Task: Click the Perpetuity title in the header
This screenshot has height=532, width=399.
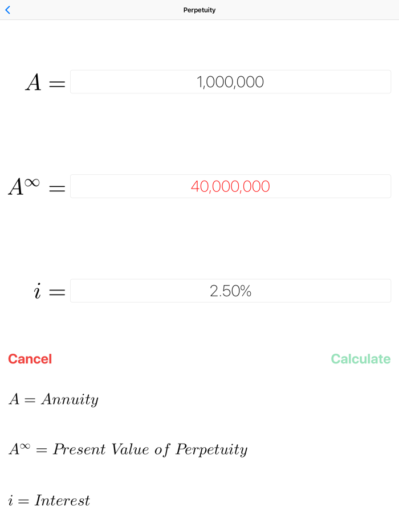Action: click(199, 10)
